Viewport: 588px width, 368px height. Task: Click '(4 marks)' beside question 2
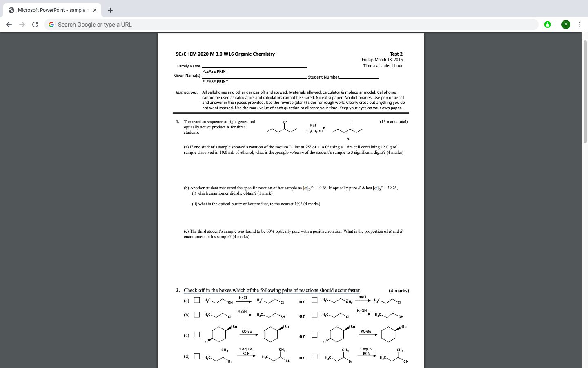click(399, 291)
